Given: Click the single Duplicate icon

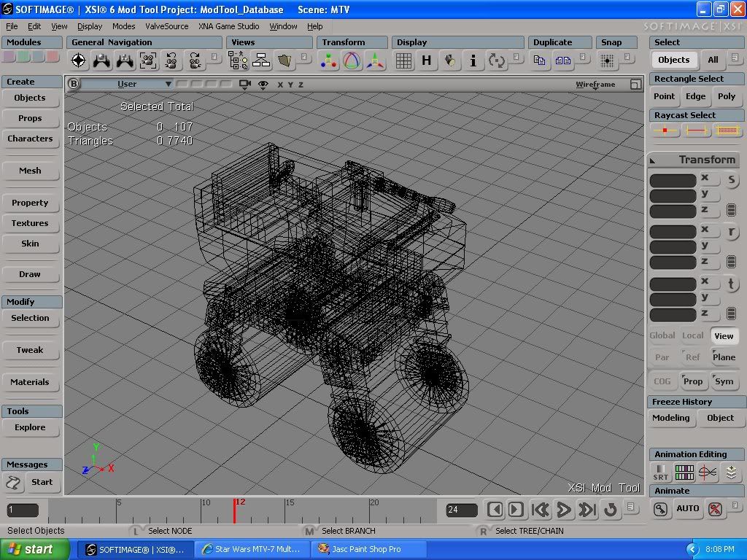Looking at the screenshot, I should coord(539,61).
